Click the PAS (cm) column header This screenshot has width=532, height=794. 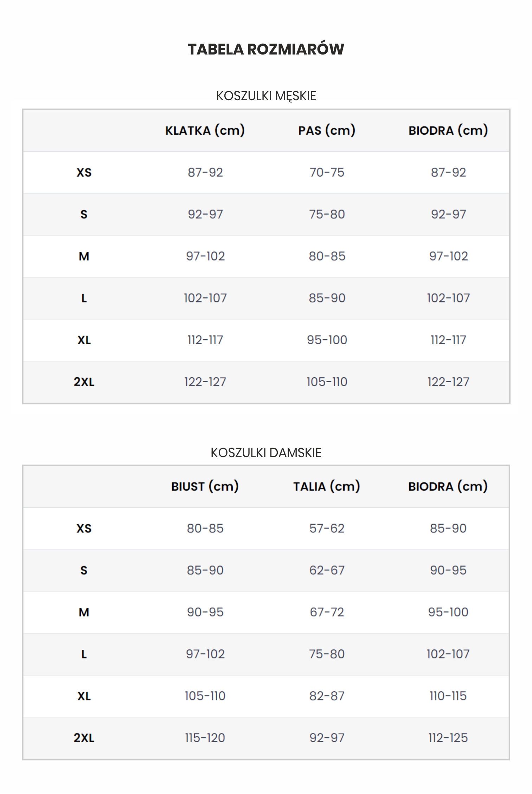[327, 130]
